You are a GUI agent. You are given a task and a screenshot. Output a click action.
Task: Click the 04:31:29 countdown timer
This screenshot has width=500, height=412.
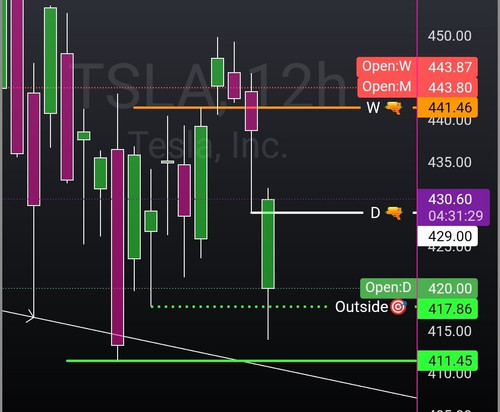click(455, 216)
